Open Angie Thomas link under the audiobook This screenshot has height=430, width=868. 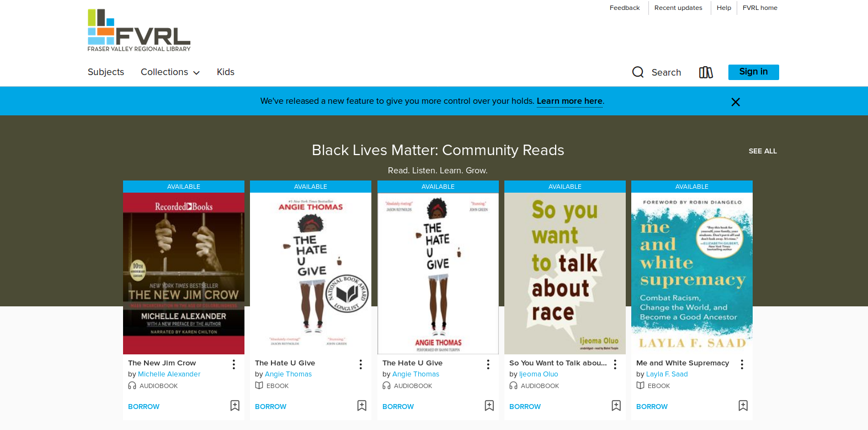coord(416,374)
